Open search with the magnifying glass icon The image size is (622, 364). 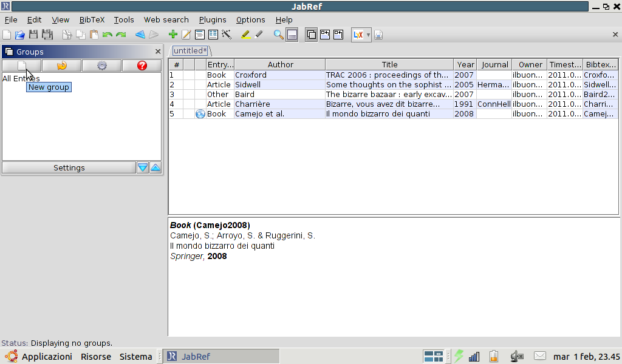point(278,35)
